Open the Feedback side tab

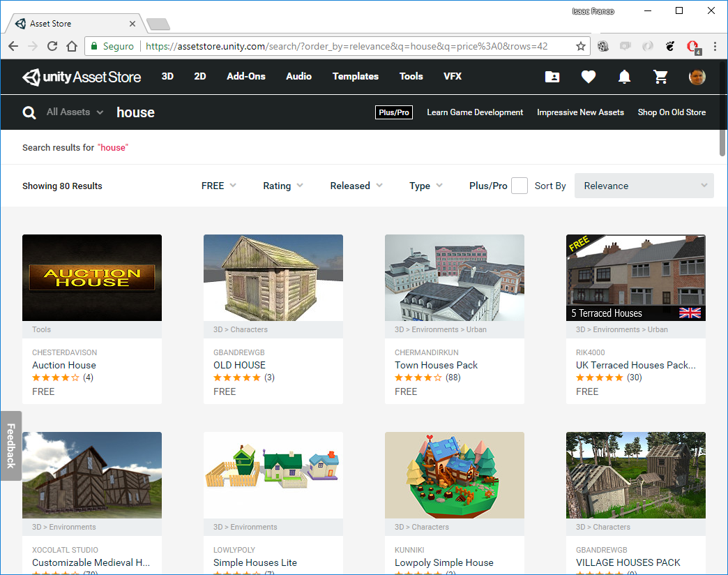[10, 446]
